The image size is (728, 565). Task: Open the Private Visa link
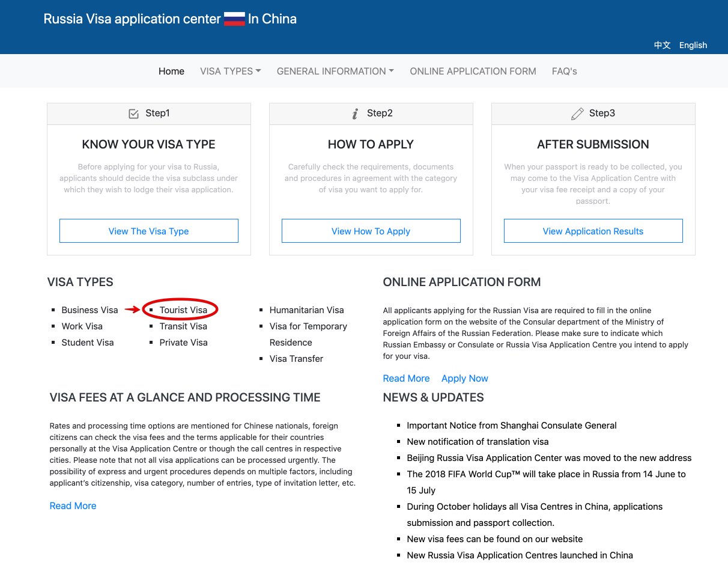183,343
